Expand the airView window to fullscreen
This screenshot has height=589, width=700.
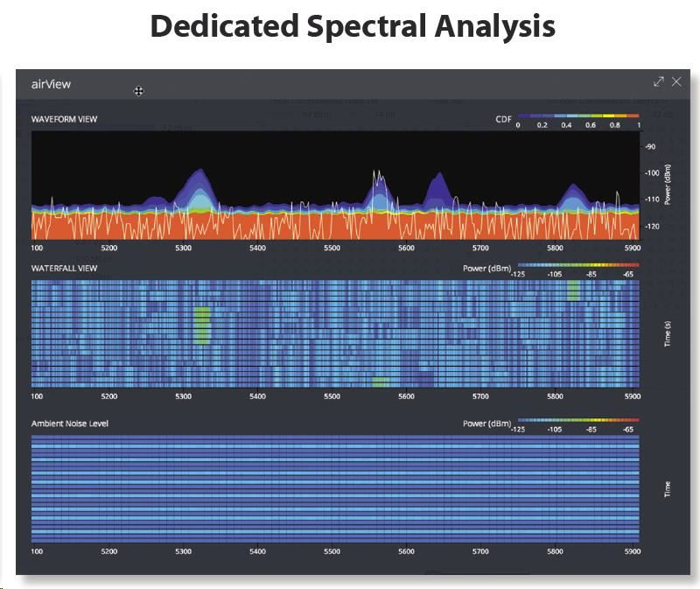[659, 82]
